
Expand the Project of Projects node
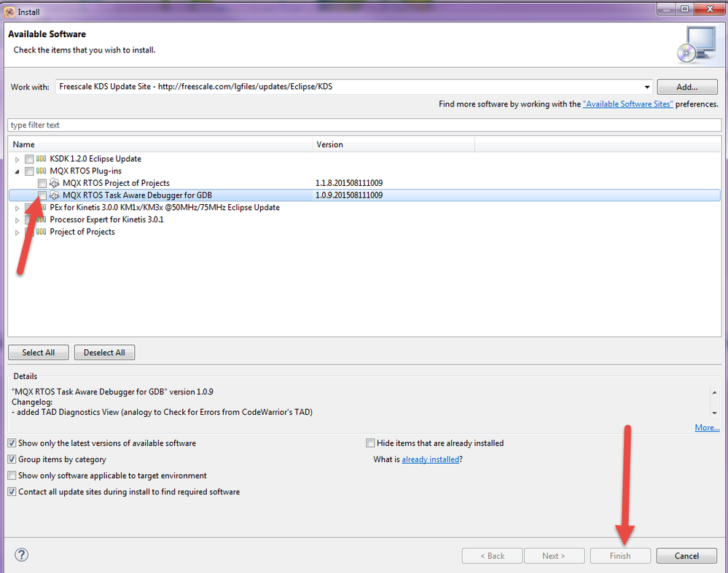(17, 232)
